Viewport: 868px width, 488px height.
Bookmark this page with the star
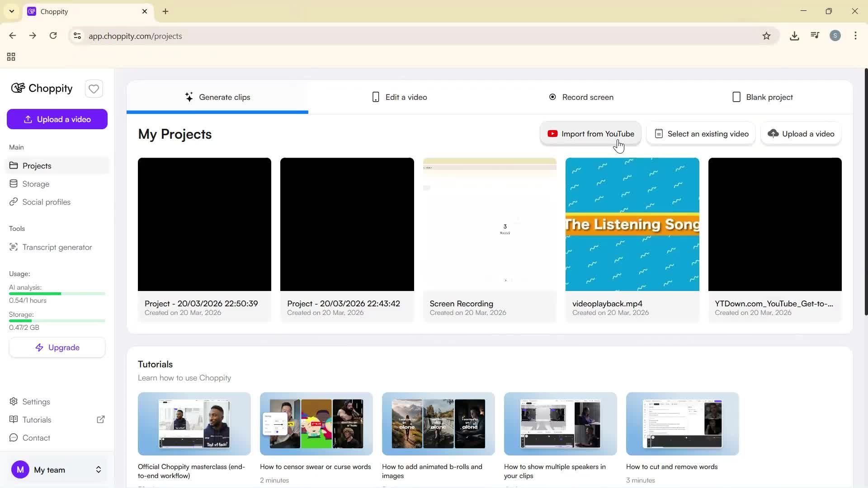tap(767, 36)
